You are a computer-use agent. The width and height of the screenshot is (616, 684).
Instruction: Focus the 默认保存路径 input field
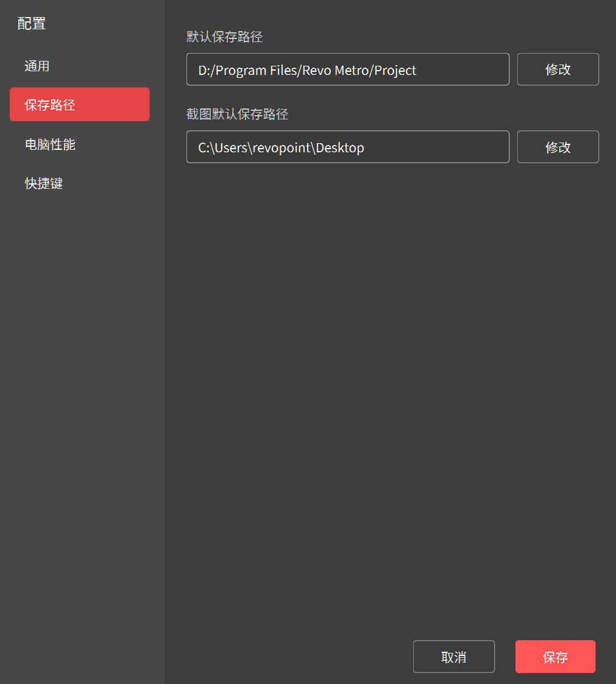coord(463,69)
